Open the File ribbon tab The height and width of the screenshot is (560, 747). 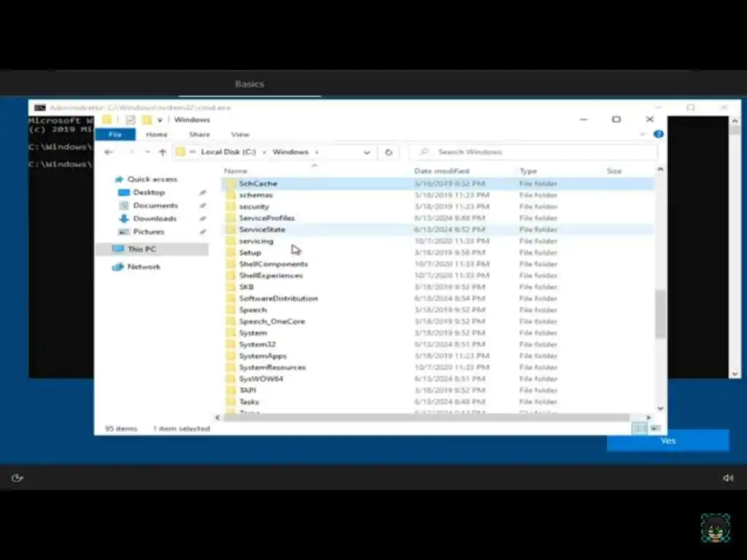115,134
